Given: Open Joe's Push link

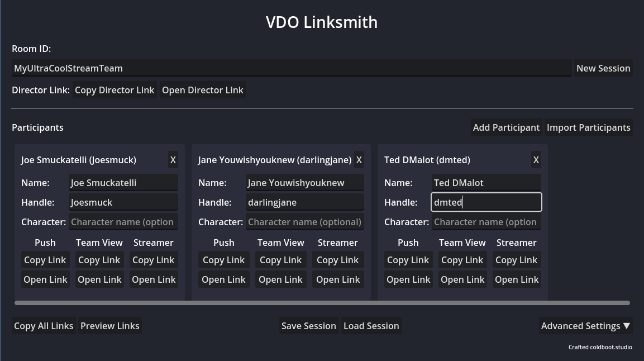Looking at the screenshot, I should coord(45,279).
